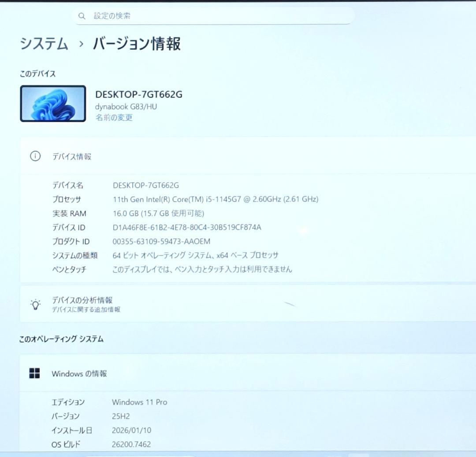Viewport: 476px width, 457px height.
Task: Click the device information info icon
Action: [35, 156]
